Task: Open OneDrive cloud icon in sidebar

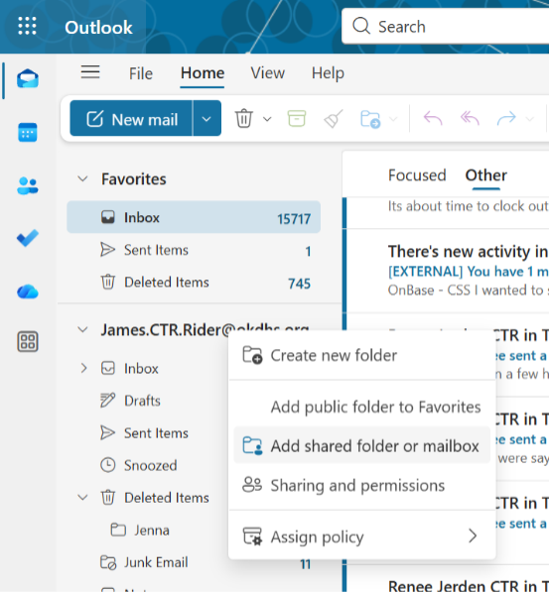Action: (x=28, y=292)
